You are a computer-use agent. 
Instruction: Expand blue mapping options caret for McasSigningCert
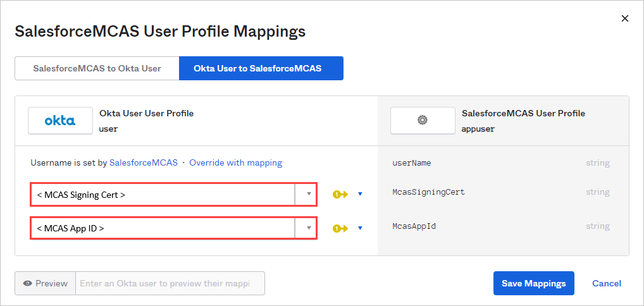coord(360,194)
